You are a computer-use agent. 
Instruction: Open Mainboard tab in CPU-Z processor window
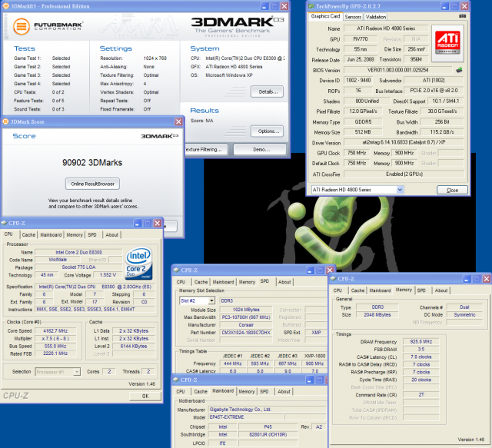click(51, 234)
